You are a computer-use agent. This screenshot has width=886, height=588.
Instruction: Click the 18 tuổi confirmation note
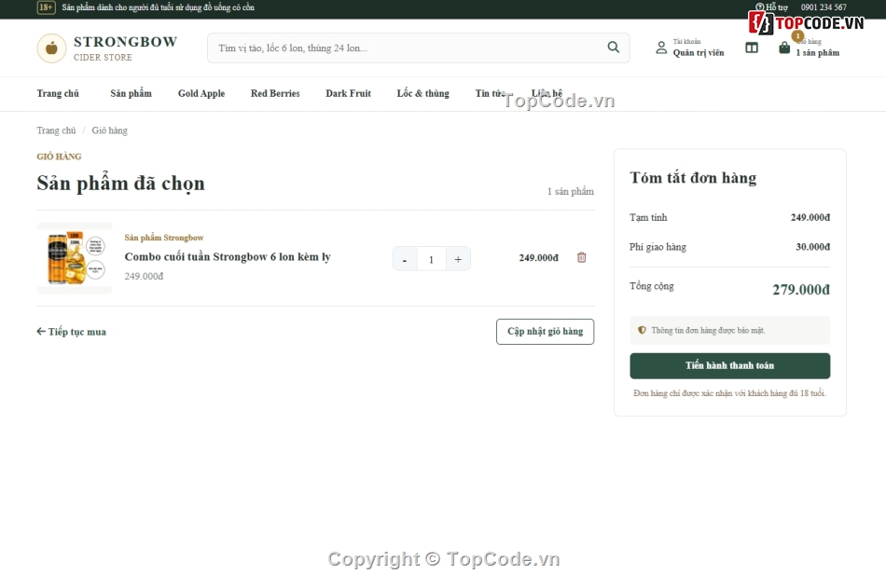(729, 393)
